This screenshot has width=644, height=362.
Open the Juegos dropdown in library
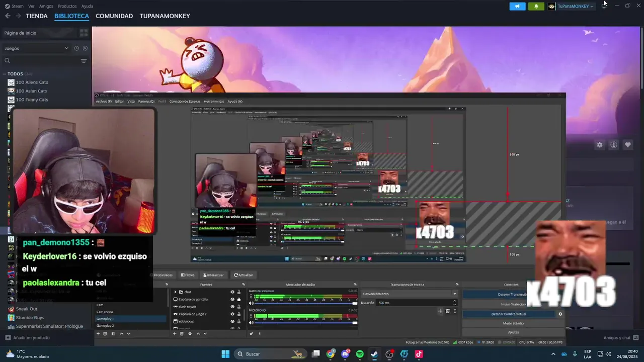36,48
